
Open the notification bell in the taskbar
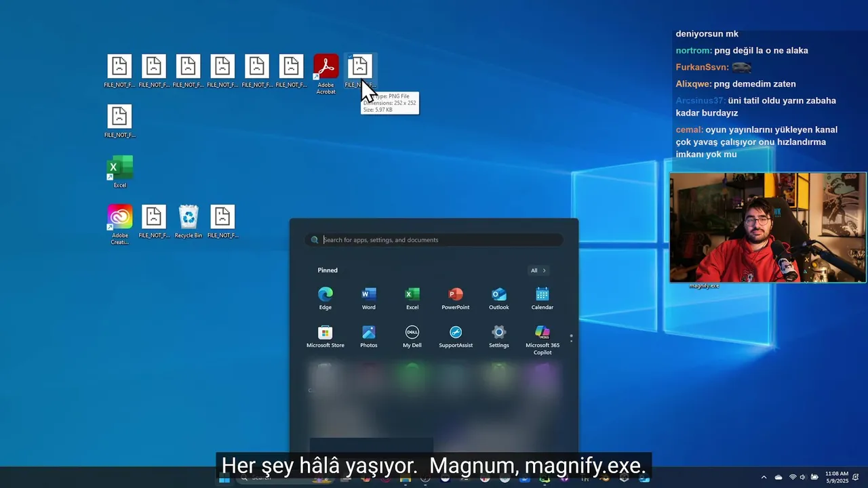point(856,477)
